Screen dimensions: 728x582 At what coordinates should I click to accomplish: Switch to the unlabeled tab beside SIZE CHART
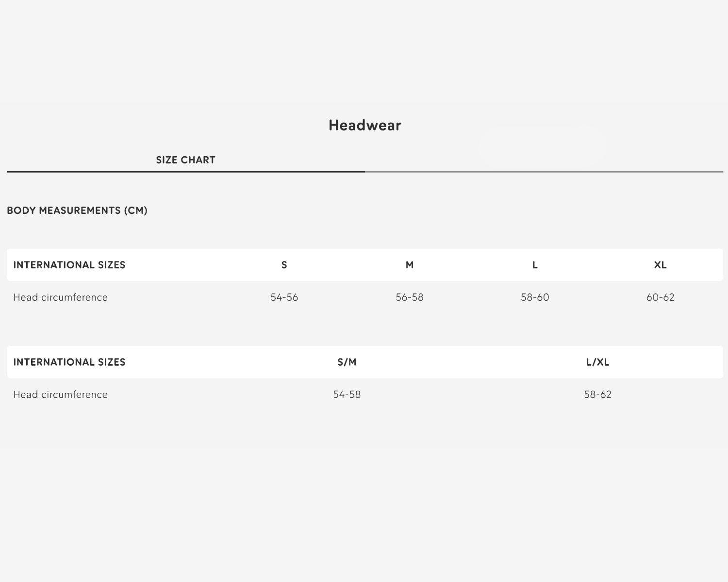pyautogui.click(x=544, y=159)
